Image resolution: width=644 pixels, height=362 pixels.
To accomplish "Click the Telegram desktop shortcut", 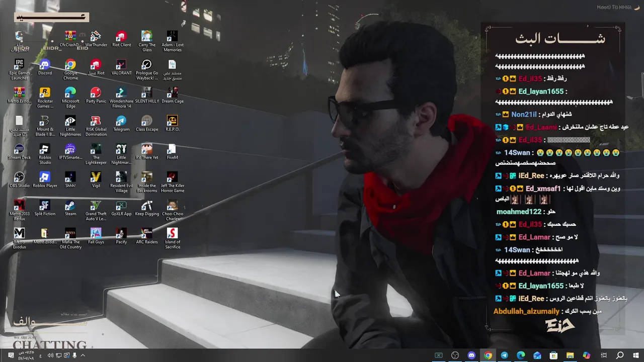I will click(121, 124).
